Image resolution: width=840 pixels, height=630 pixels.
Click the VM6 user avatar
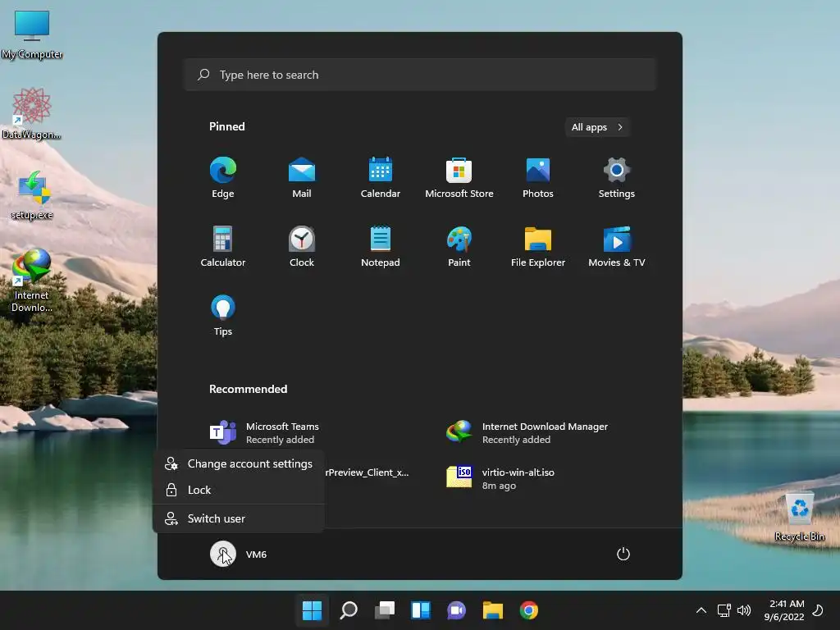point(223,554)
